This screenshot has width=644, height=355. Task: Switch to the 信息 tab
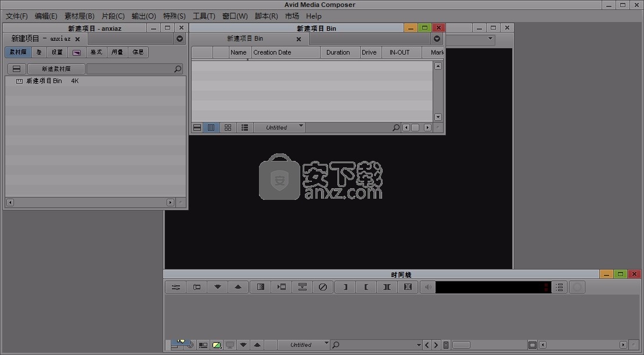click(x=138, y=53)
